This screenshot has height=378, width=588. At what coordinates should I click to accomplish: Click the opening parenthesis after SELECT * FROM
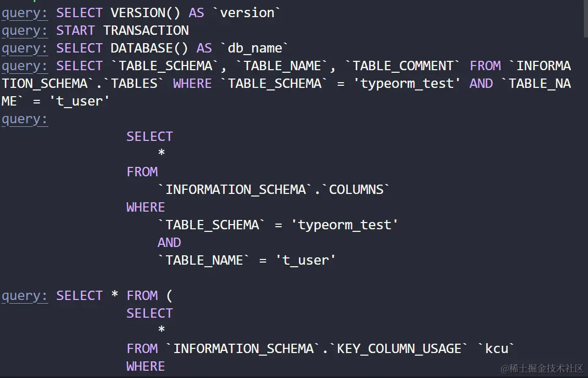169,295
